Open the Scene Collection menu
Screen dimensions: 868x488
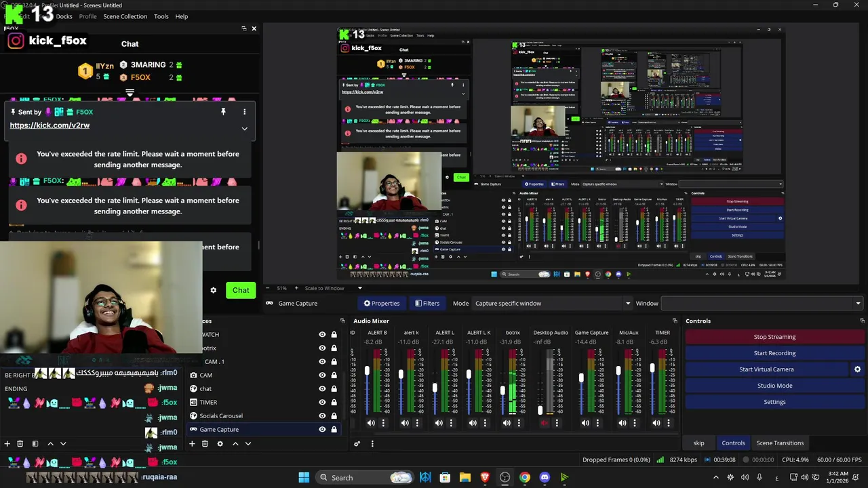coord(125,16)
